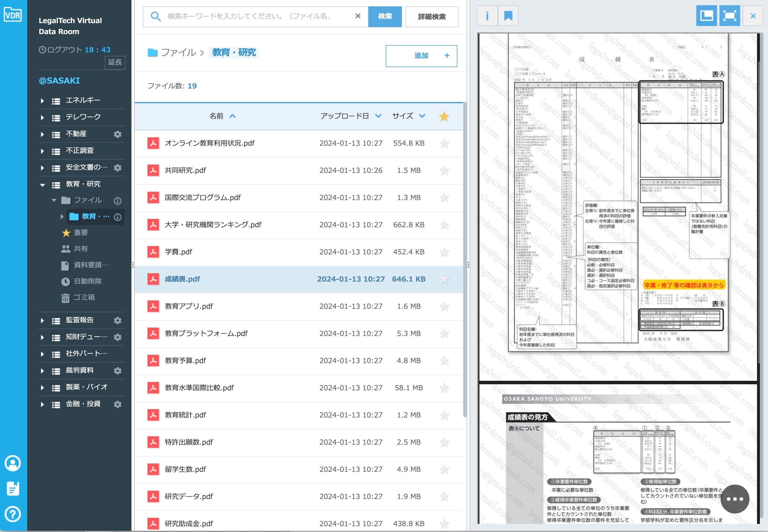This screenshot has height=532, width=768.
Task: Collapse the 教育・研究 tree node
Action: 42,184
